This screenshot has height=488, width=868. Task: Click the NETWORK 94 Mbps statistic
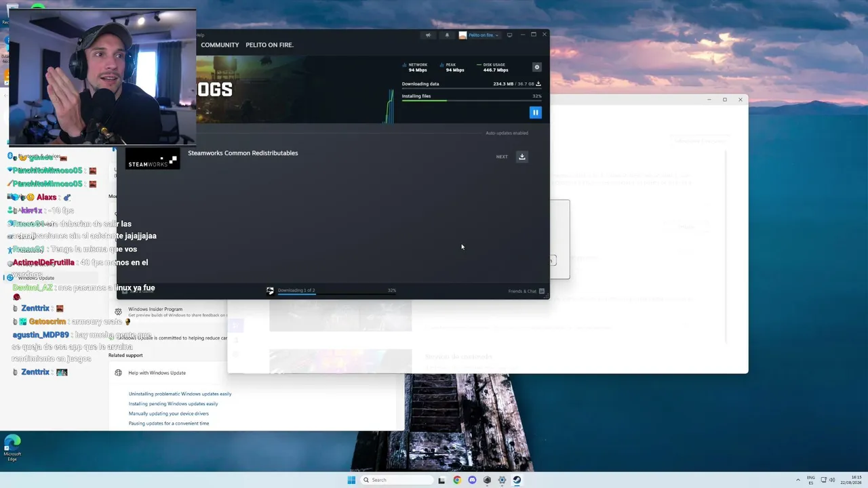pos(415,67)
